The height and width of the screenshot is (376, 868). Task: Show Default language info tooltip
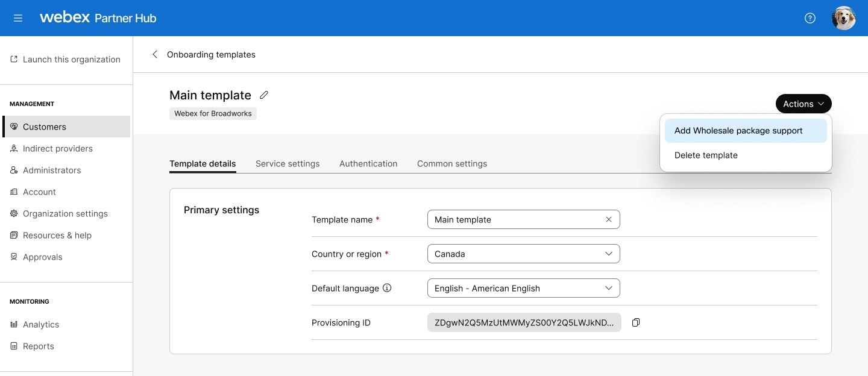[387, 288]
